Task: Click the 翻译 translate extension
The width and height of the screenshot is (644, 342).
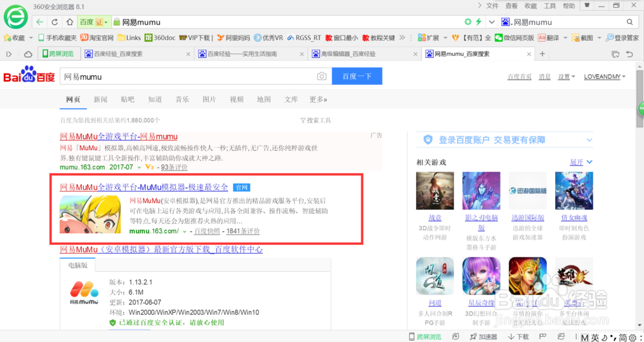Action: [549, 38]
